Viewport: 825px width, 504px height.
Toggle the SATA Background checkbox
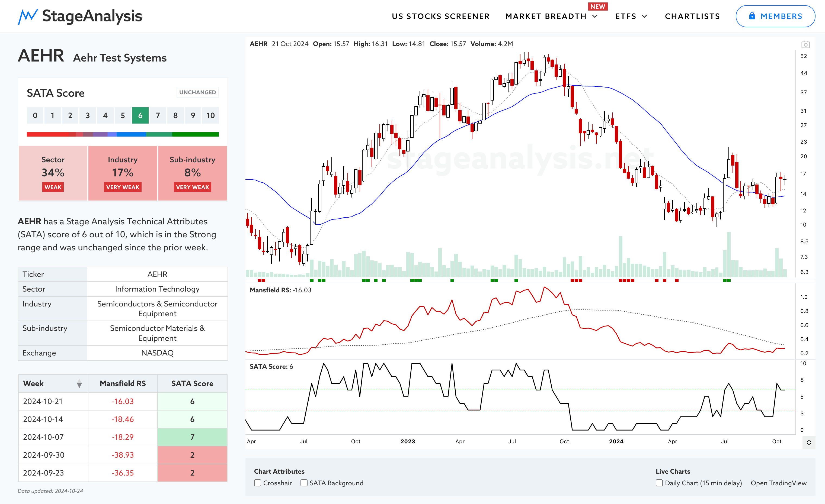(304, 483)
